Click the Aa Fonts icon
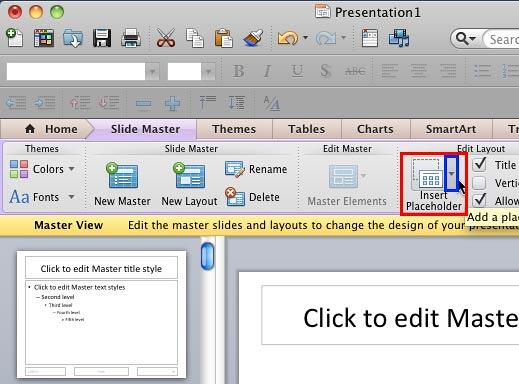Viewport: 519px width, 384px height. click(x=19, y=197)
